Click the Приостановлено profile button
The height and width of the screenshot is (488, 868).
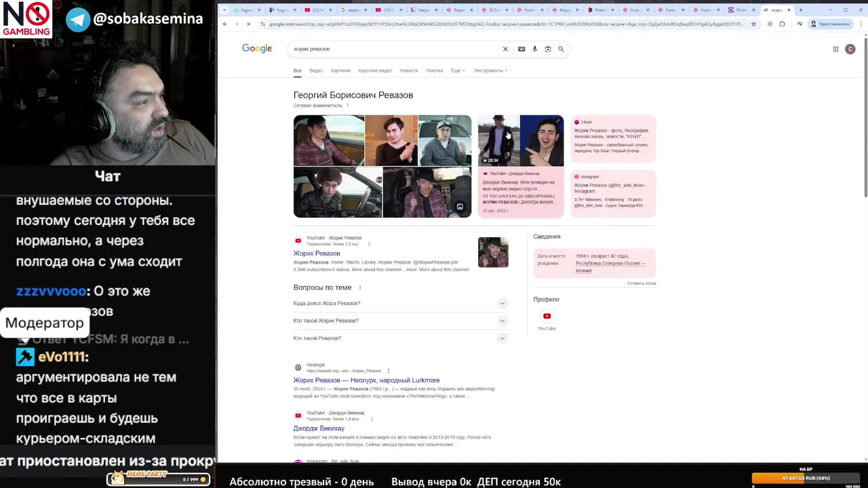[x=830, y=24]
